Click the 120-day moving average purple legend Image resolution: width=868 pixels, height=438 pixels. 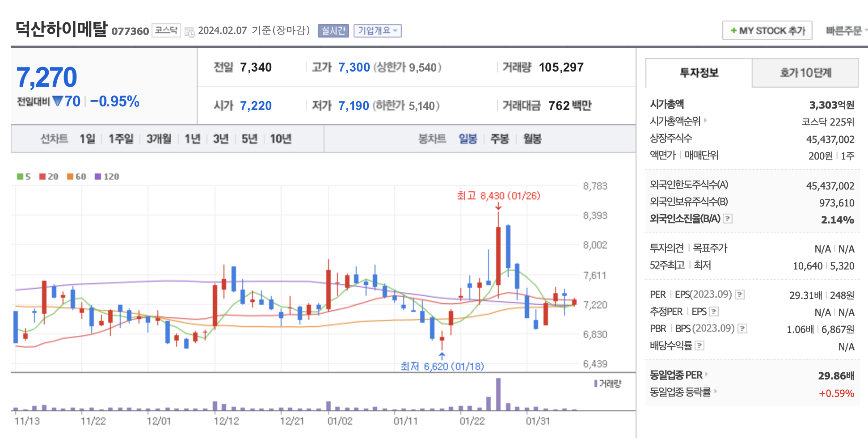click(x=107, y=177)
